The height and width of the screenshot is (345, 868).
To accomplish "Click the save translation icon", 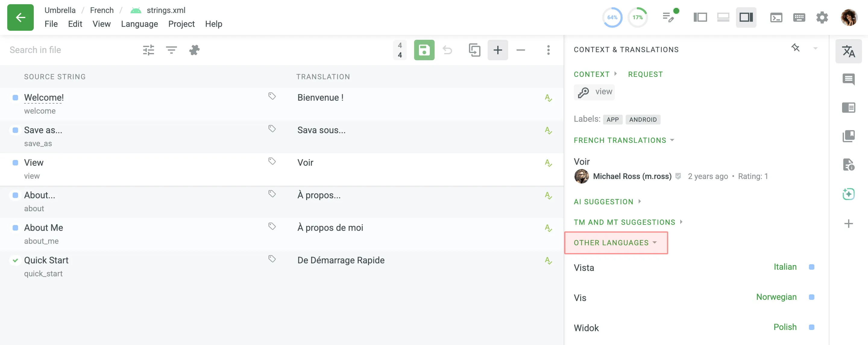I will (424, 50).
